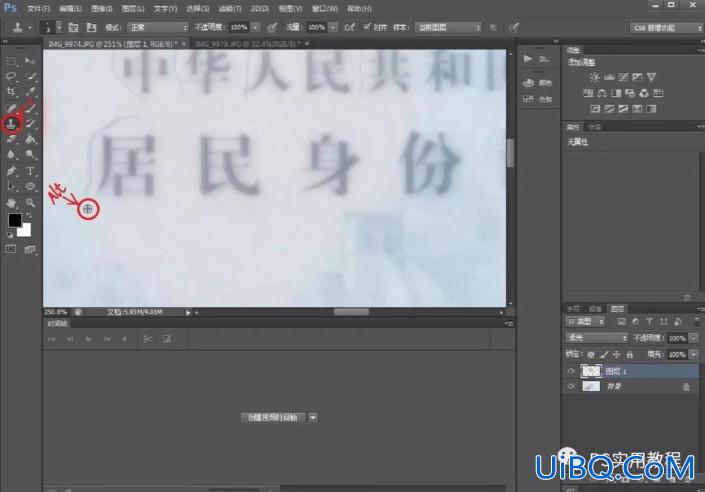
Task: Select the Rectangular Marquee tool
Action: click(x=11, y=61)
